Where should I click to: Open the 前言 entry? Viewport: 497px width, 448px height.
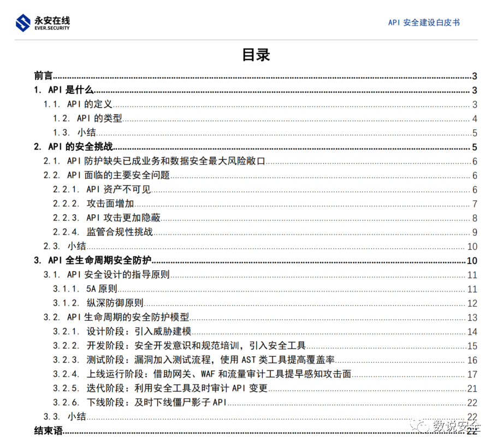(x=256, y=76)
